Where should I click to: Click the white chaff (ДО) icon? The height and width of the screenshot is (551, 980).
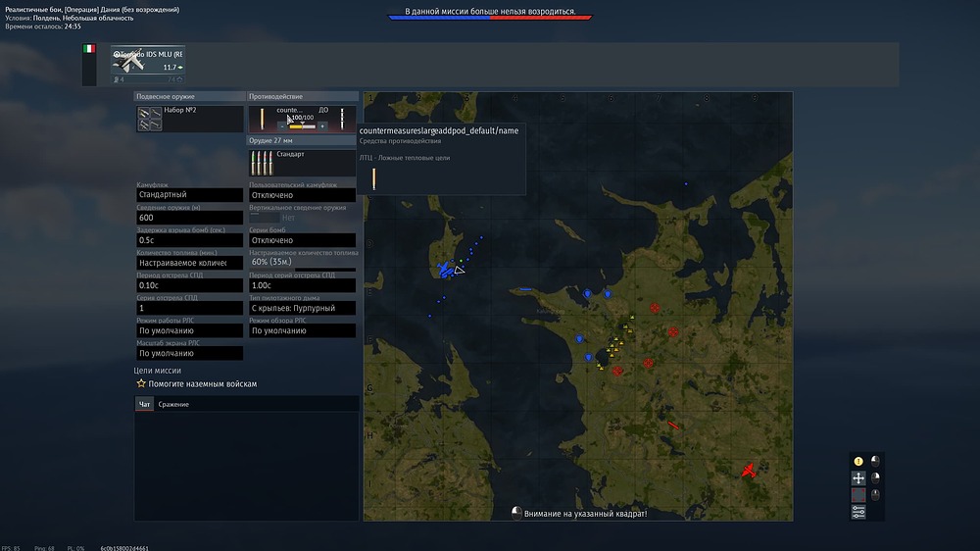point(342,119)
